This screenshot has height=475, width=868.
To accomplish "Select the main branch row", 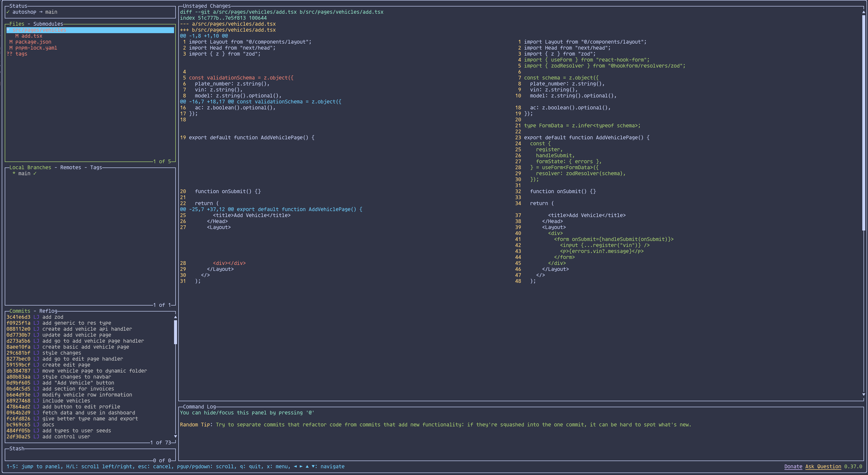I will click(x=90, y=173).
